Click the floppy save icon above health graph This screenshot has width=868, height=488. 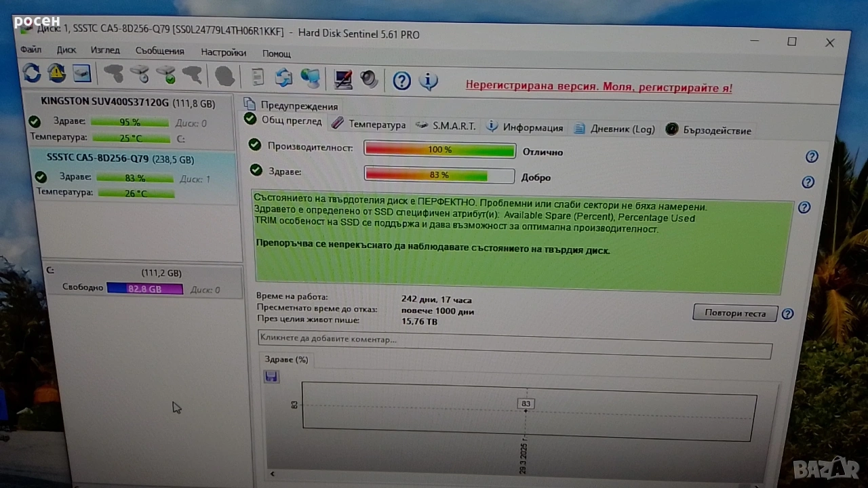click(271, 377)
